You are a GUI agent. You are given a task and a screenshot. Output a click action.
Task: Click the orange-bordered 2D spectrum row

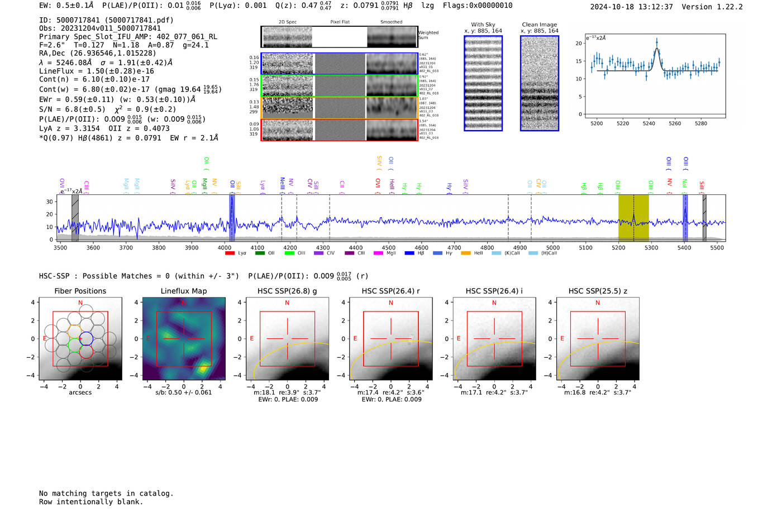coord(339,108)
